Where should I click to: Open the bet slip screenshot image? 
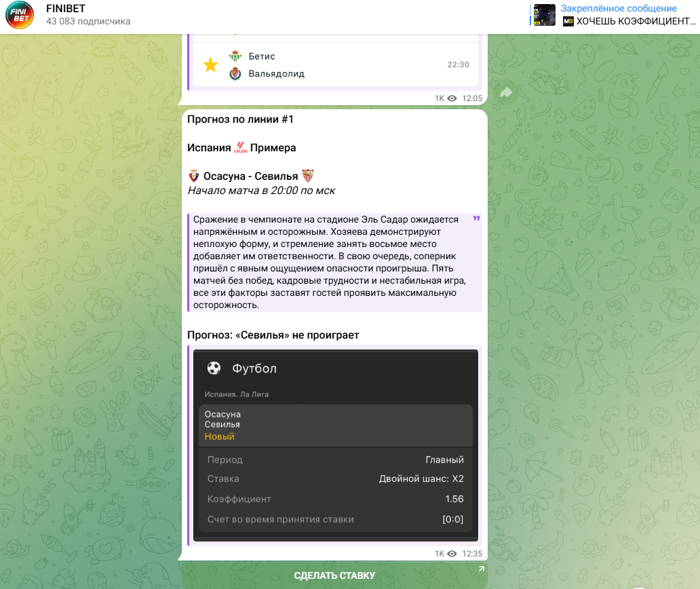[x=336, y=444]
